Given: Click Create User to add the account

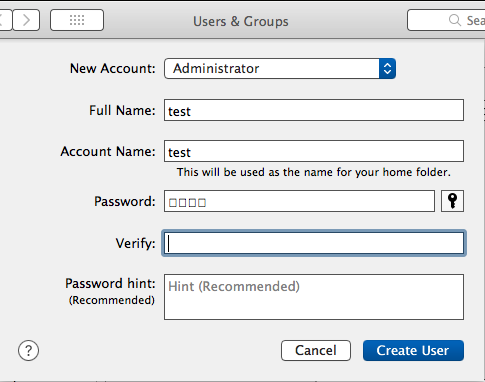Looking at the screenshot, I should (x=413, y=350).
